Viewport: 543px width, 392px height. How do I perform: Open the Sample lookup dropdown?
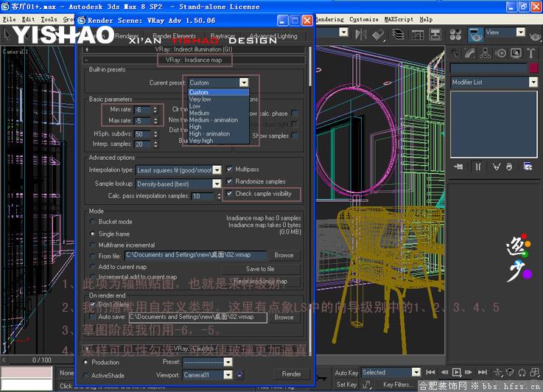217,183
